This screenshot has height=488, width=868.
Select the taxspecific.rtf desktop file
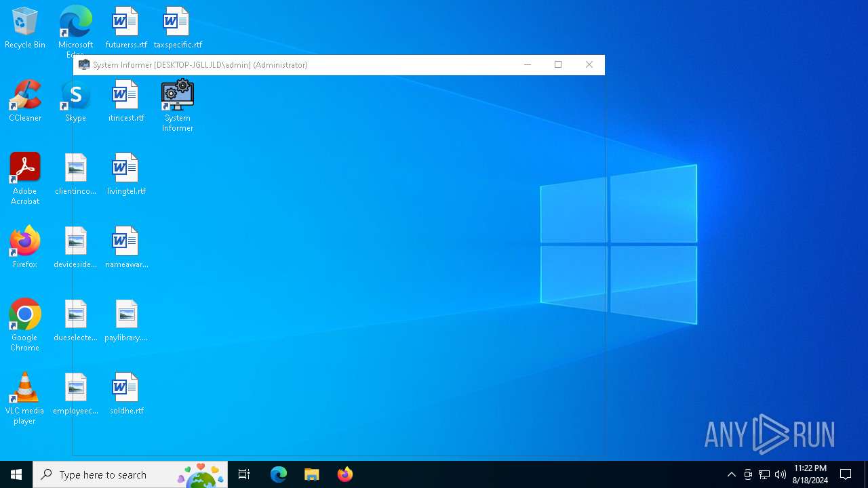click(x=178, y=28)
